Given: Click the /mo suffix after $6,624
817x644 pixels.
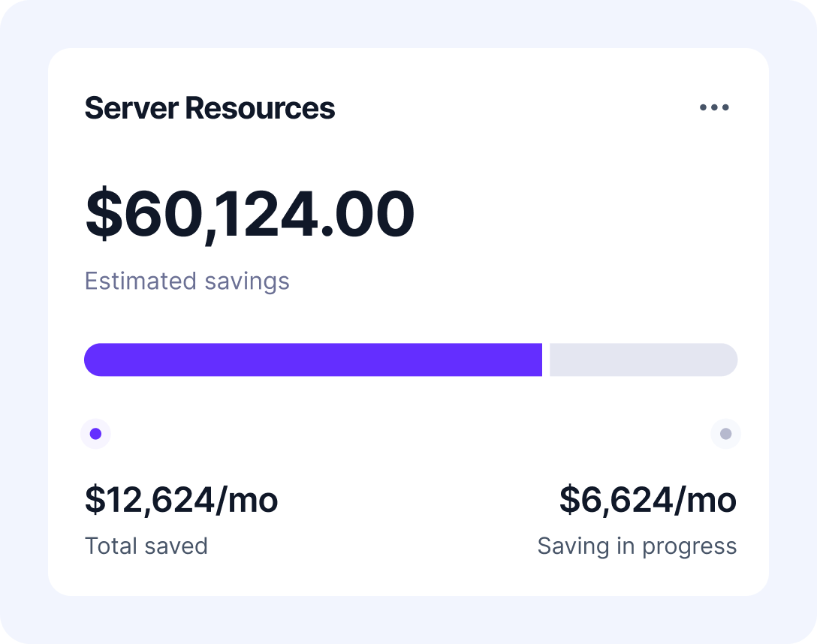Looking at the screenshot, I should click(706, 500).
